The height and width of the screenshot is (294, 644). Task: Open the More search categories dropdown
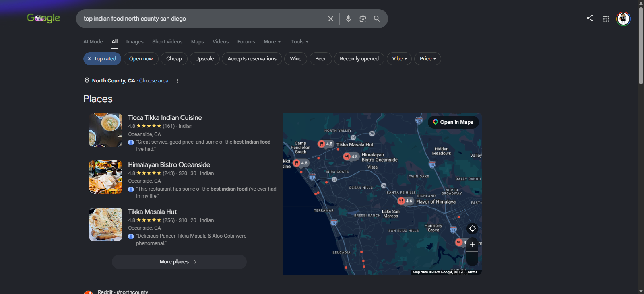pos(272,42)
